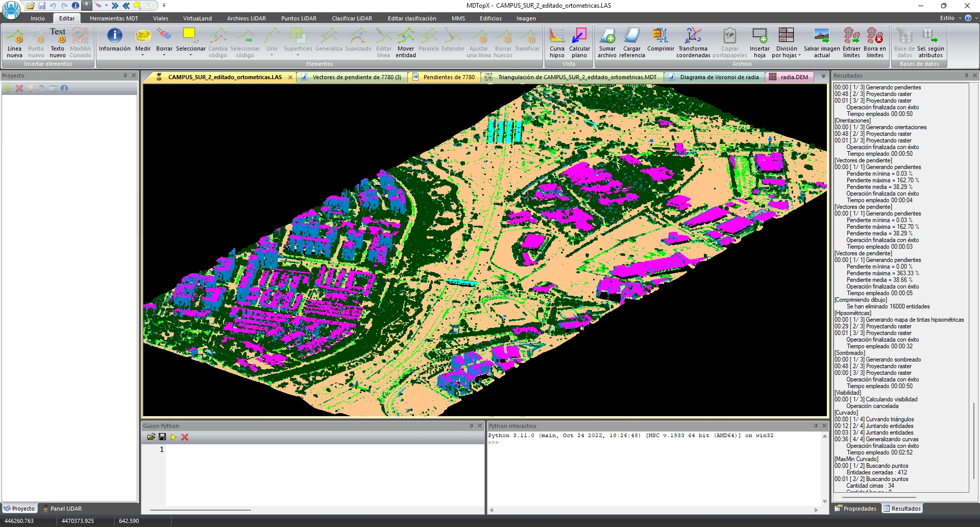Open the Estilo dropdown

click(951, 18)
